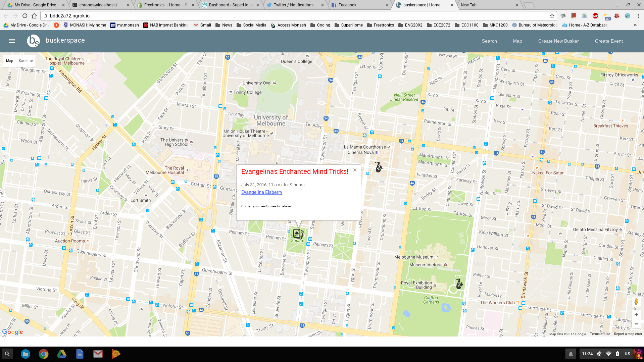
Task: Open the launcher search on the shelf
Action: pos(7,354)
